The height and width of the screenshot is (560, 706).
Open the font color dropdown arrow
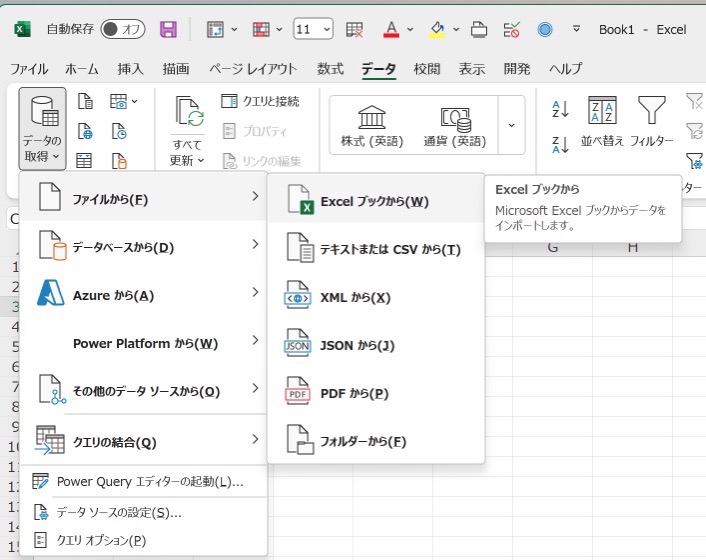410,30
